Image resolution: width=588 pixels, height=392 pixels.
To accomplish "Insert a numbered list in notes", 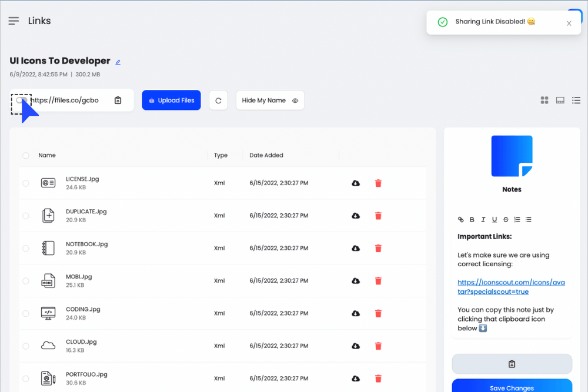I will 517,220.
